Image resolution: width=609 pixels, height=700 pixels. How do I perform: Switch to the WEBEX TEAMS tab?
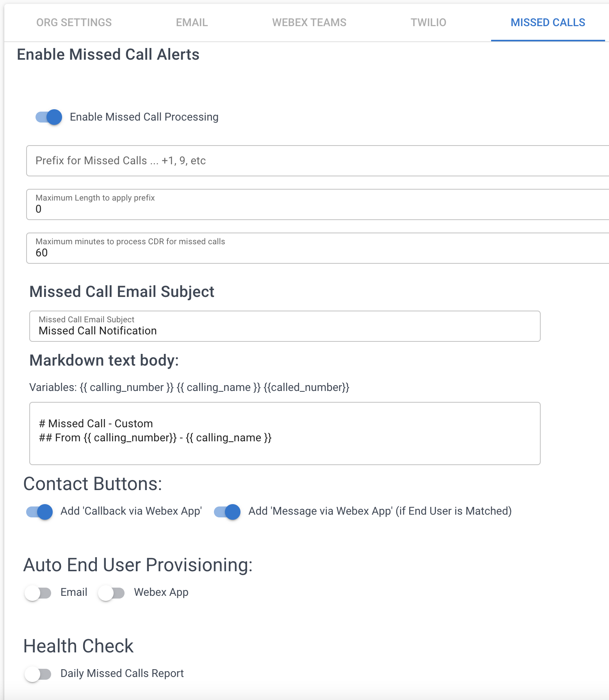tap(309, 22)
